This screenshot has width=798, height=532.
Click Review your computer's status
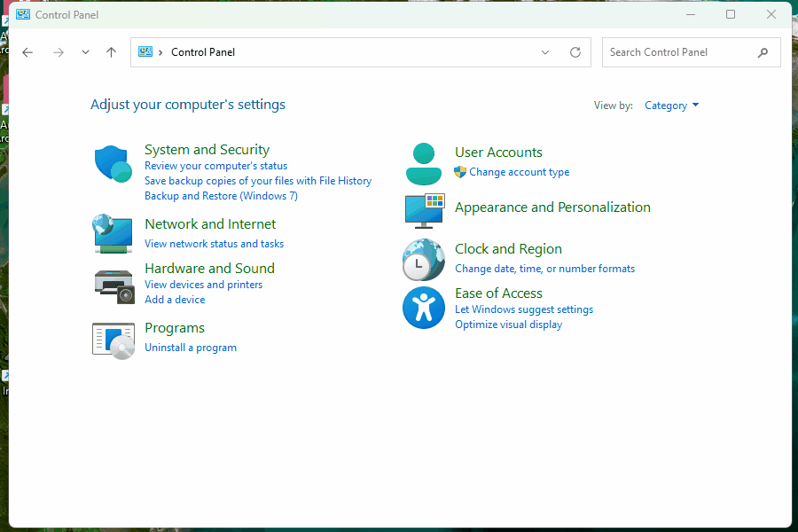[x=215, y=166]
